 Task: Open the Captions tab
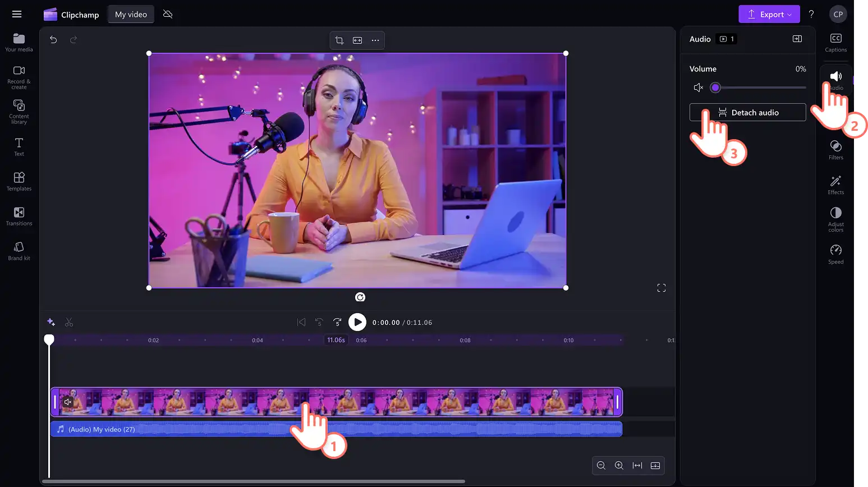(836, 43)
